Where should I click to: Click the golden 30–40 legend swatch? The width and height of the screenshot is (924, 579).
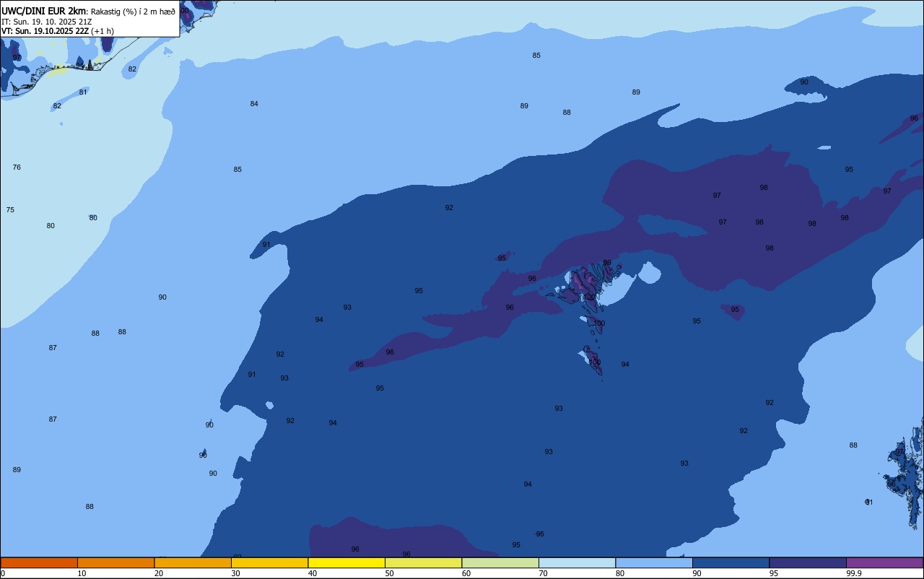tap(269, 562)
